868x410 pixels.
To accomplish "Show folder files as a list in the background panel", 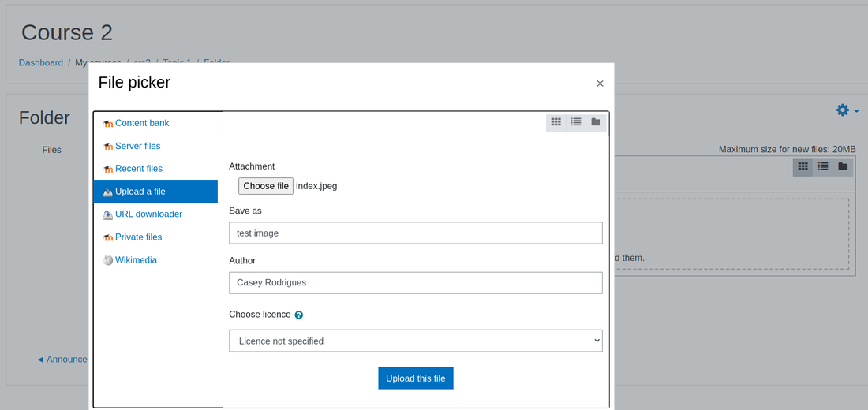I will (822, 166).
